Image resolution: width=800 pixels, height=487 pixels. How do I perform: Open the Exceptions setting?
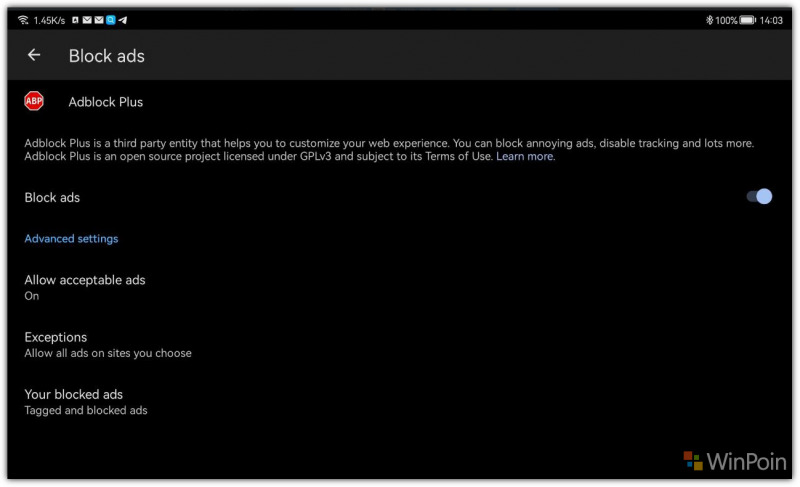click(x=399, y=344)
